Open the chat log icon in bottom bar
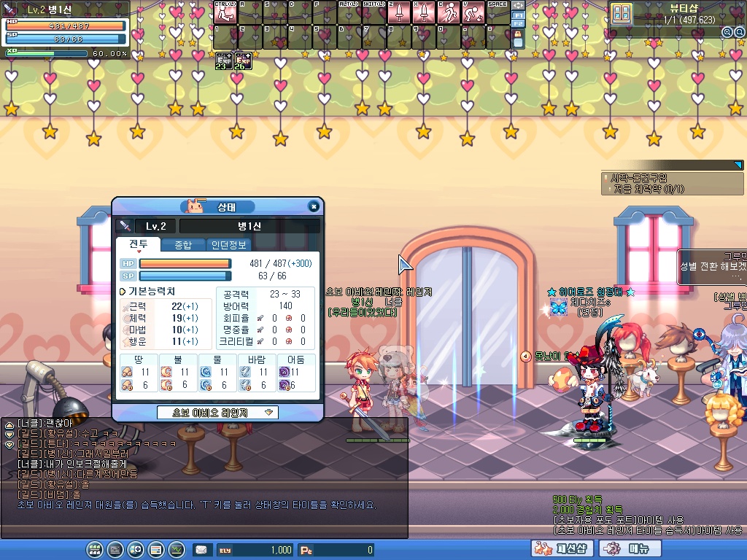 [x=115, y=550]
